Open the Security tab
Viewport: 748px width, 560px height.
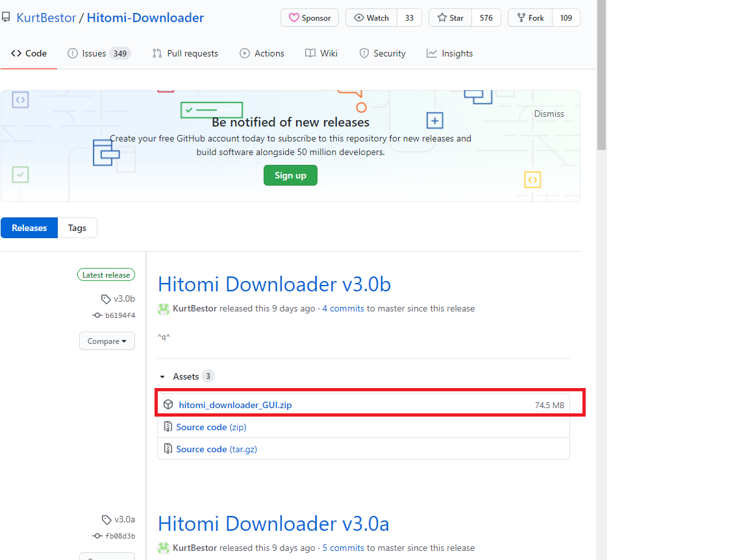pyautogui.click(x=382, y=53)
